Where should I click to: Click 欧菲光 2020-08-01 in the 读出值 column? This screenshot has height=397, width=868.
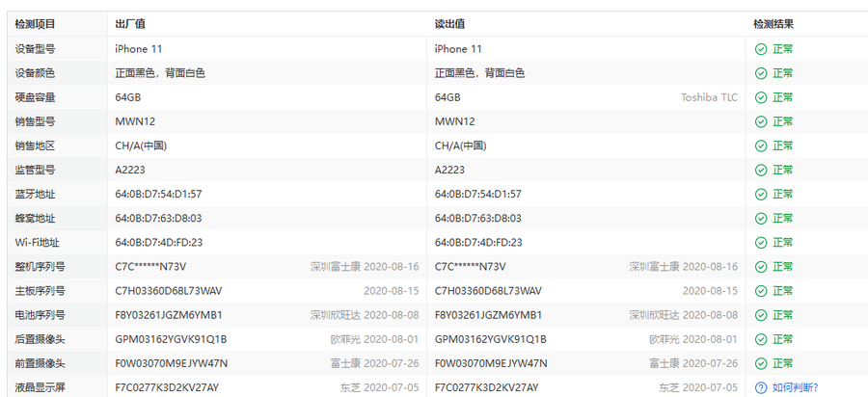[x=693, y=339]
